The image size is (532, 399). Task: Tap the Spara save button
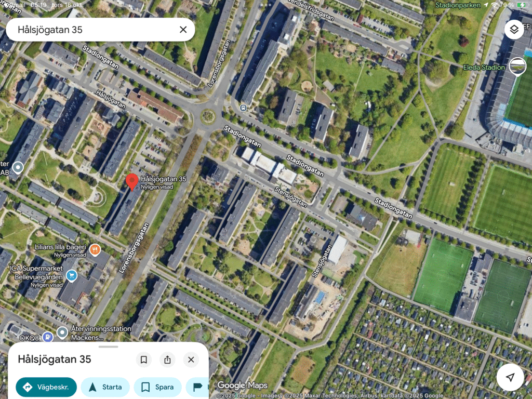[x=158, y=387]
